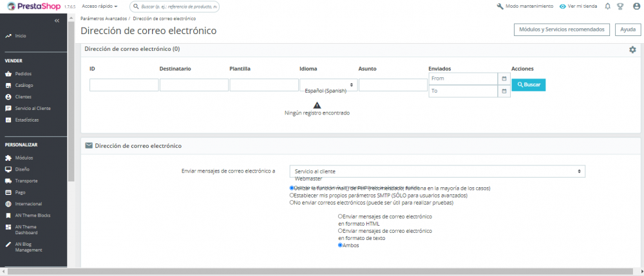Viewport: 644px width, 276px height.
Task: Open Pedidos in sidebar menu
Action: pyautogui.click(x=23, y=73)
